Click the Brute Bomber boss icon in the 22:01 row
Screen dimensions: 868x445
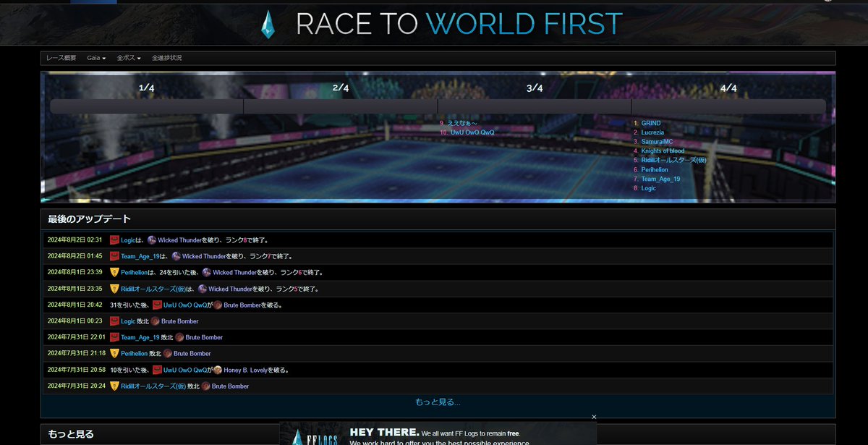coord(179,337)
